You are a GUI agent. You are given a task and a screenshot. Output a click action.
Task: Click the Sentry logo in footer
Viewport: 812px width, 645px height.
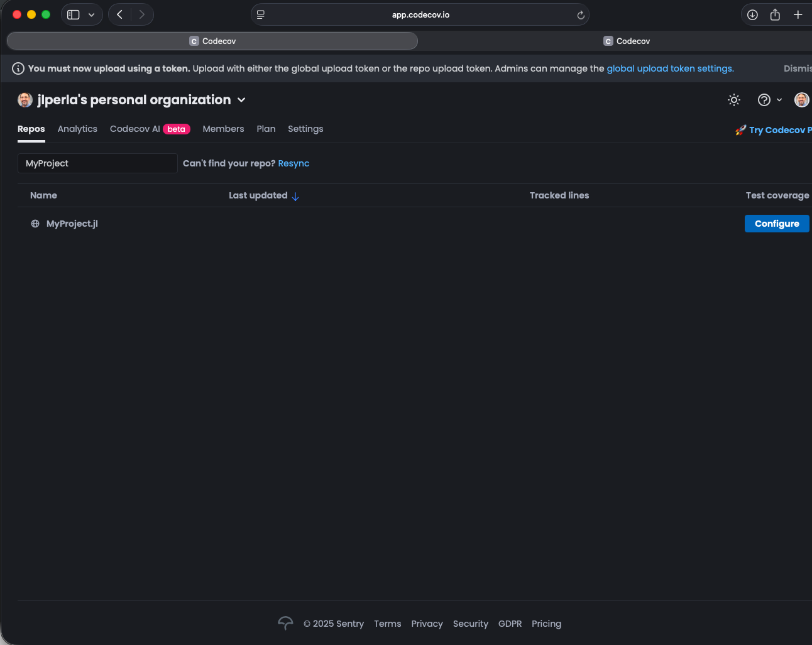click(285, 623)
